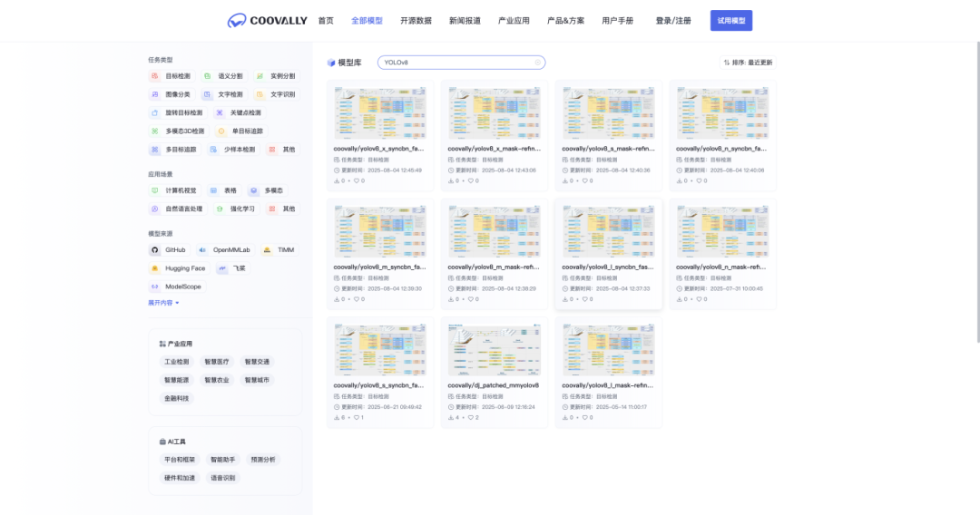Select the 强化学习 scenario tag
The image size is (980, 515).
point(235,209)
